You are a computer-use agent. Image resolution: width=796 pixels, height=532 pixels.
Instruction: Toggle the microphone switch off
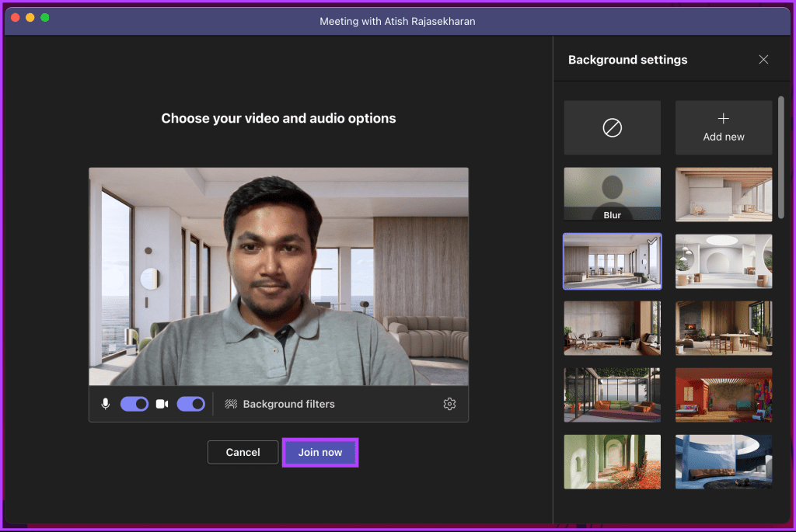click(134, 404)
